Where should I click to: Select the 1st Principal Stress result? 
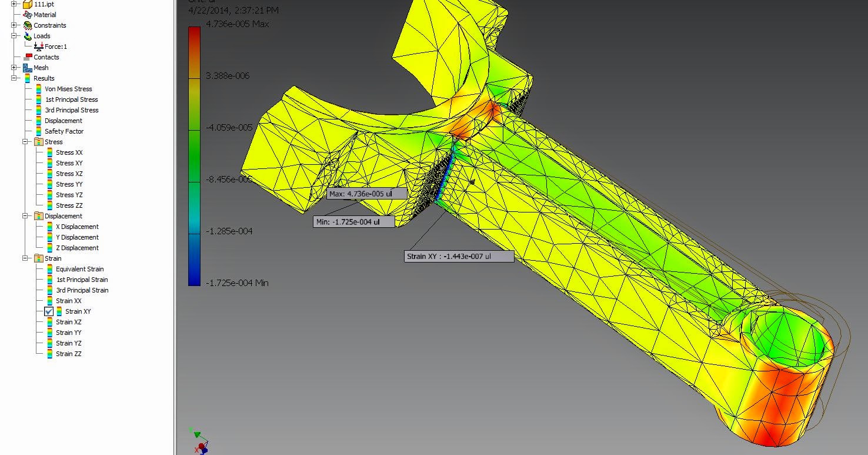coord(71,99)
